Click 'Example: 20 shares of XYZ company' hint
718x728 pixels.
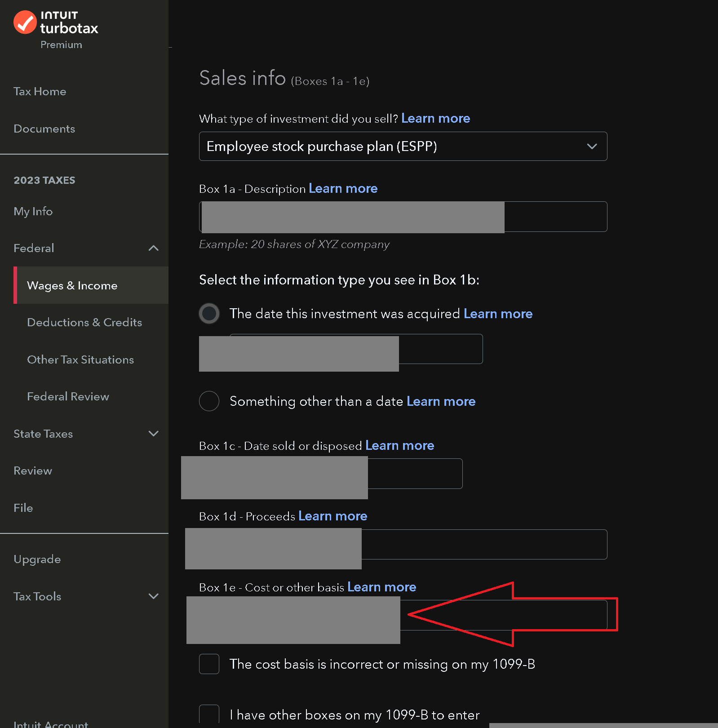[294, 244]
